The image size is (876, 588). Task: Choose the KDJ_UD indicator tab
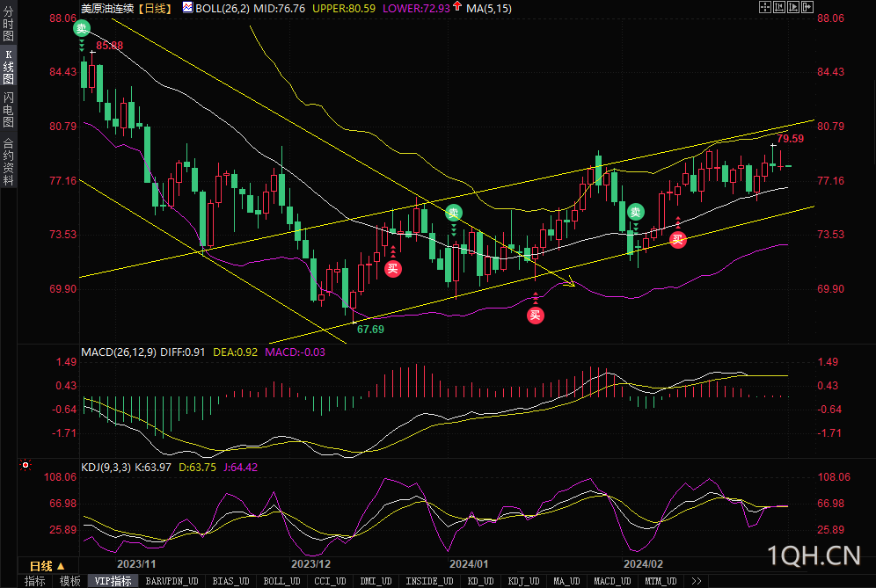click(523, 581)
